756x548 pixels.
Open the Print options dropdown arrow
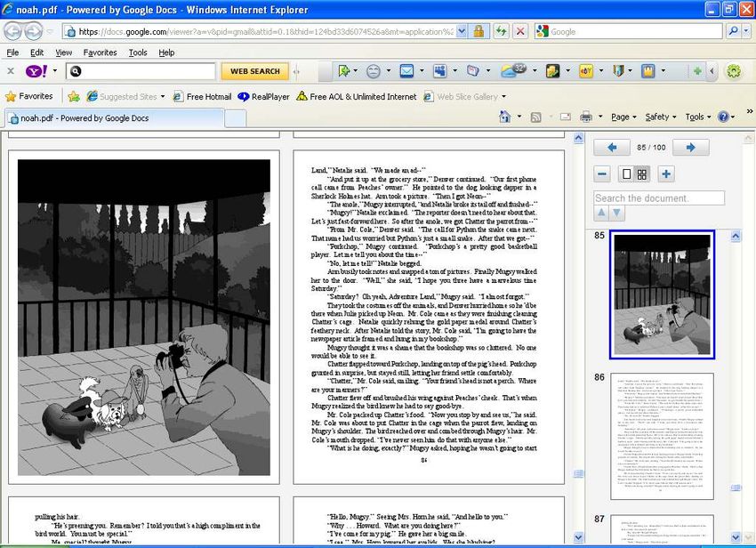click(600, 117)
